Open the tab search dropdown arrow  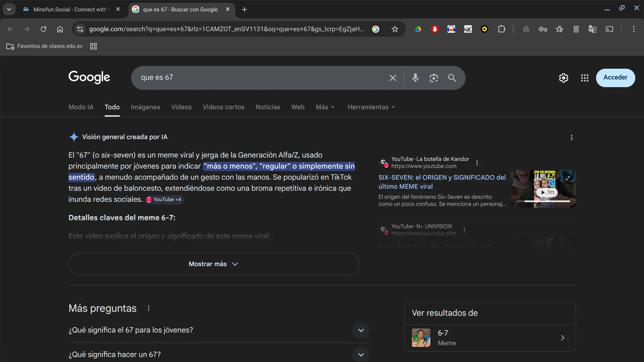tap(9, 9)
